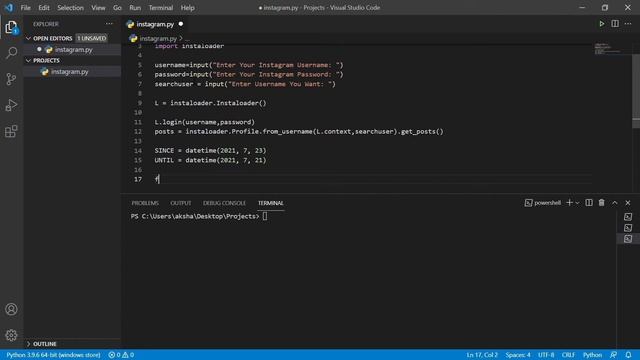This screenshot has width=640, height=360.
Task: Click the SINCE = datetime line
Action: coord(210,151)
